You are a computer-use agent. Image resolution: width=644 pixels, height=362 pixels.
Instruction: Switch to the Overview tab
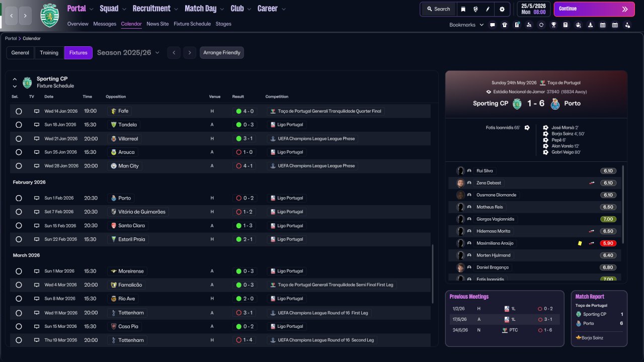pyautogui.click(x=78, y=24)
